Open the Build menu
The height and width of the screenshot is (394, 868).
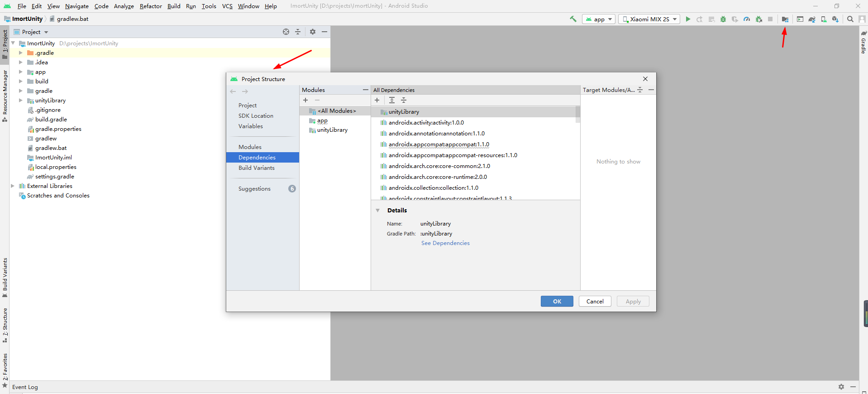(x=174, y=6)
